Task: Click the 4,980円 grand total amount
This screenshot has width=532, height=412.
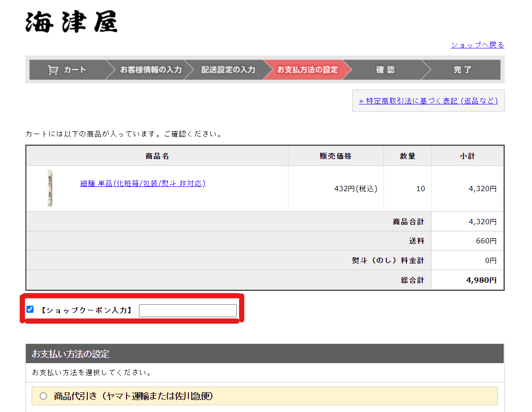Action: [481, 280]
